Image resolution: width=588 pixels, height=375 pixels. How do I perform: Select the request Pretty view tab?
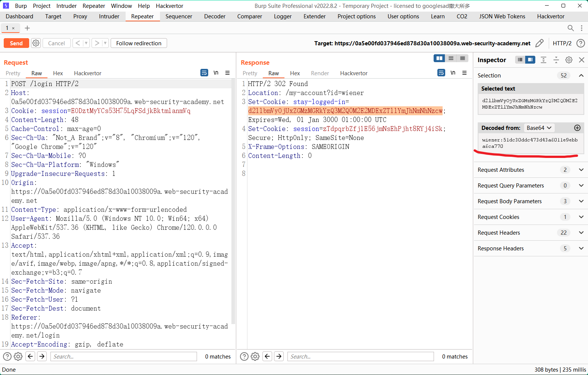13,73
